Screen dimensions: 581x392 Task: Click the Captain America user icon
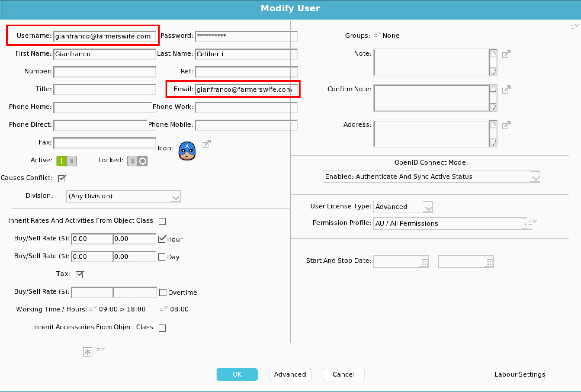(x=187, y=151)
